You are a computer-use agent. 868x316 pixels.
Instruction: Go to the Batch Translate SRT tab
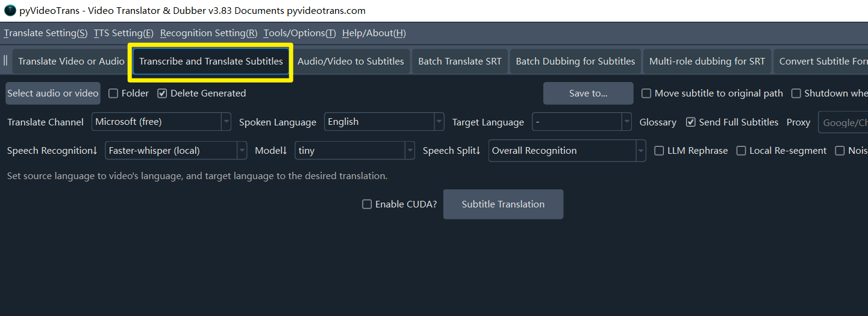point(460,62)
